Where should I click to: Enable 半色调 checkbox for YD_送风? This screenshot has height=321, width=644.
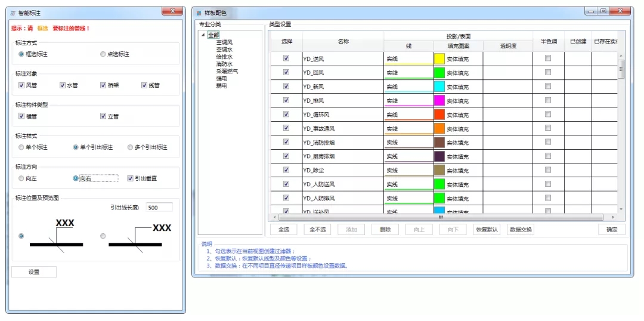[x=548, y=58]
